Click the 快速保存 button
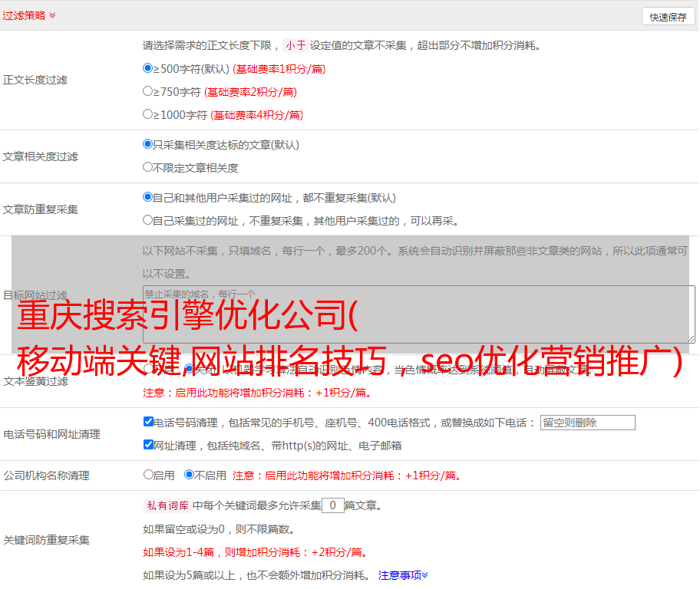The height and width of the screenshot is (589, 700). point(668,17)
